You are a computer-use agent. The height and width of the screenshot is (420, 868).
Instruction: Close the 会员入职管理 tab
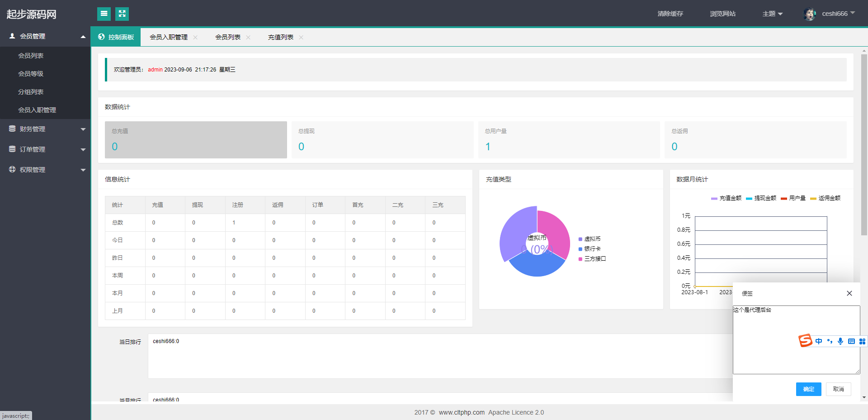click(195, 38)
